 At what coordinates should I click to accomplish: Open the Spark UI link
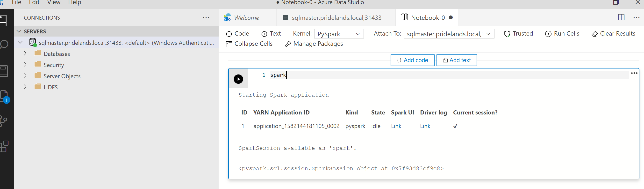396,126
